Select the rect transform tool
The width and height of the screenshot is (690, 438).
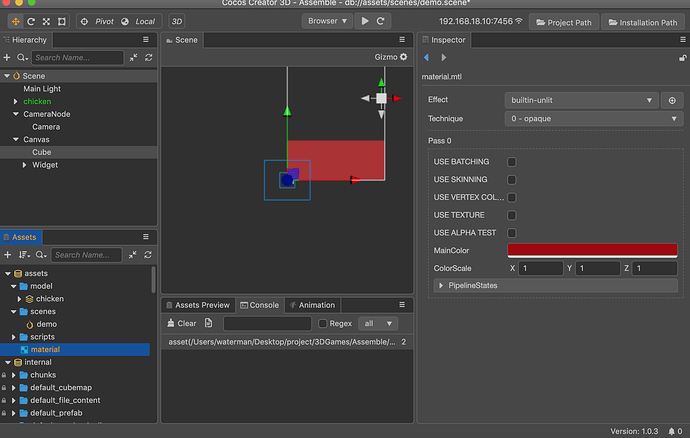(62, 21)
